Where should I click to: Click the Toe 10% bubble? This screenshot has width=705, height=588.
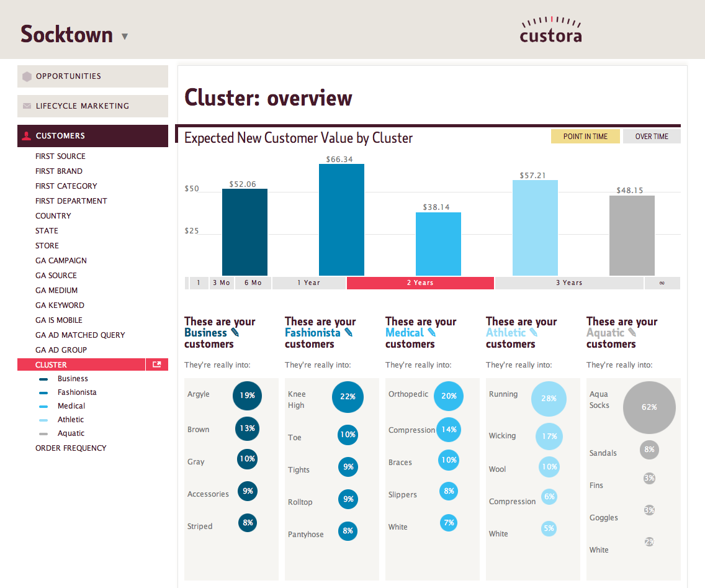348,435
